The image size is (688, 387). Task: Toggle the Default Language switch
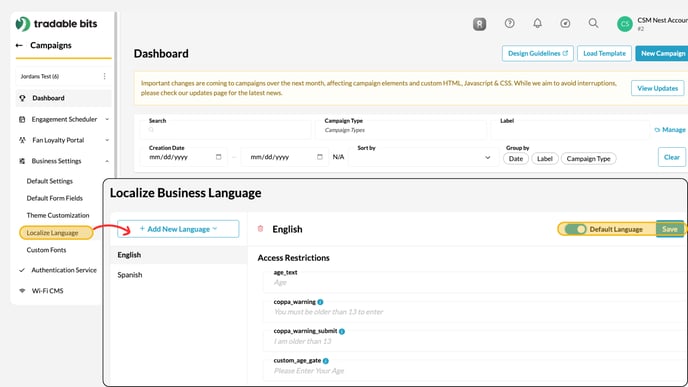(x=575, y=229)
